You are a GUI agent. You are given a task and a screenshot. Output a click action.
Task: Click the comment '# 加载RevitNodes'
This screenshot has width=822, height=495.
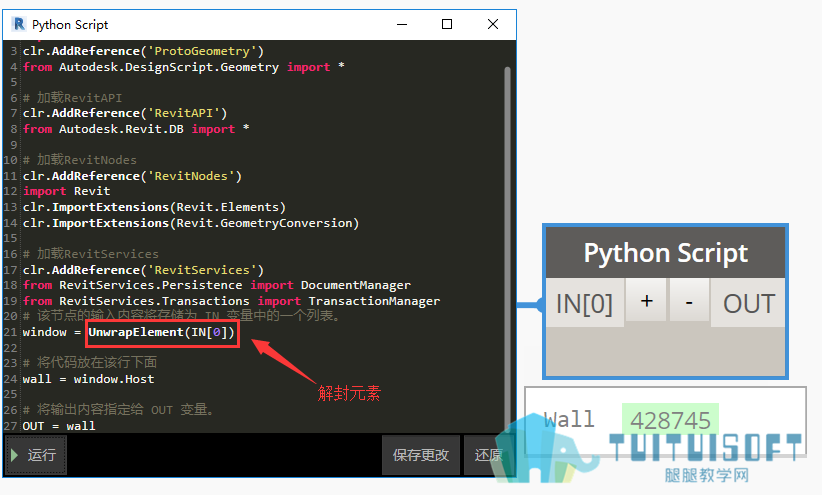(x=80, y=160)
